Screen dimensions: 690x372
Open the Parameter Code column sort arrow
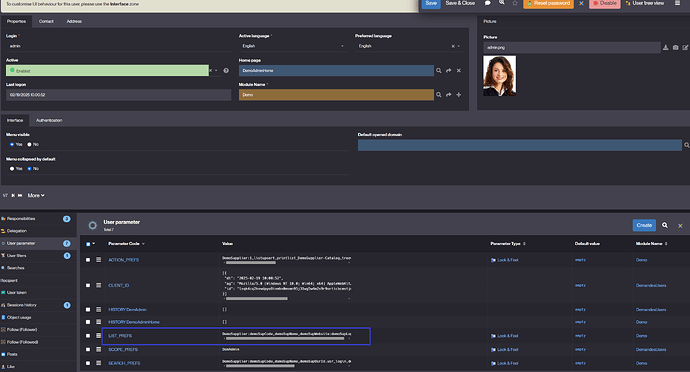point(143,244)
